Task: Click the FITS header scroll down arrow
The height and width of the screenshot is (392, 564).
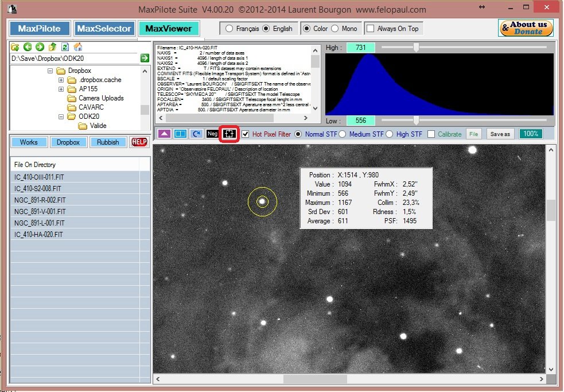Action: [315, 108]
